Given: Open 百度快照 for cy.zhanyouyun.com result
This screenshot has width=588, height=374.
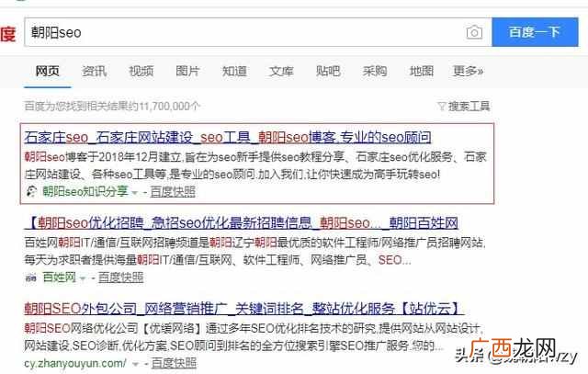Looking at the screenshot, I should (x=174, y=363).
